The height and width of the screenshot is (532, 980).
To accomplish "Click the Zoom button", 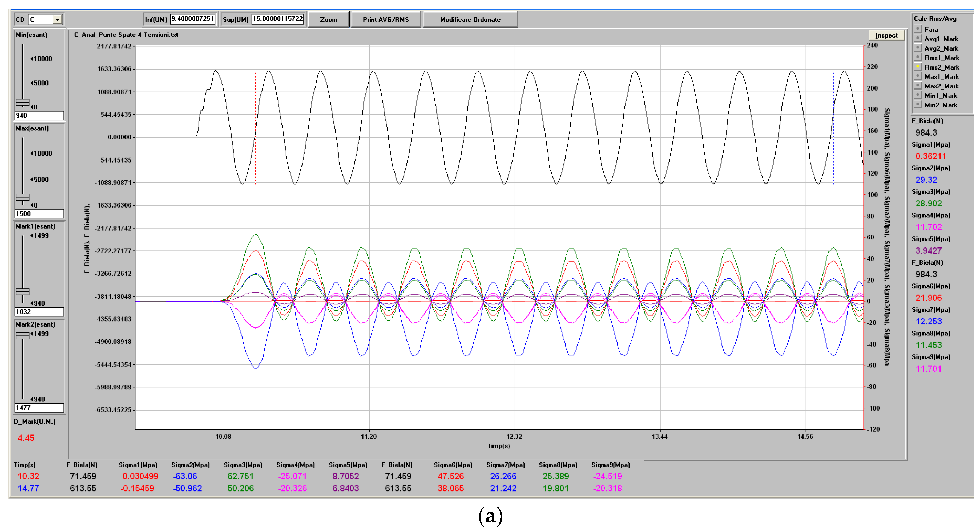I will coord(328,19).
